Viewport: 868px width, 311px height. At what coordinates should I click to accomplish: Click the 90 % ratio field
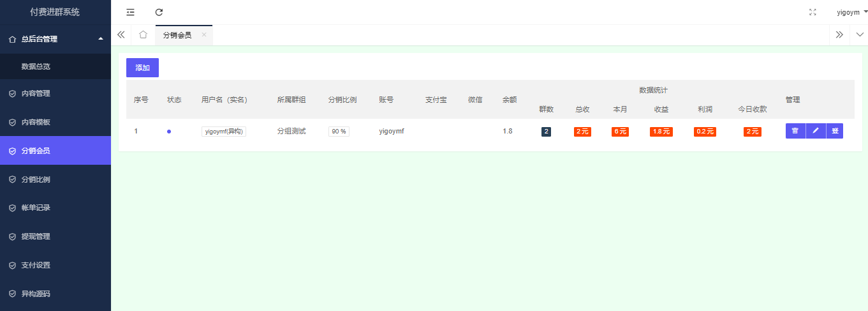(339, 132)
